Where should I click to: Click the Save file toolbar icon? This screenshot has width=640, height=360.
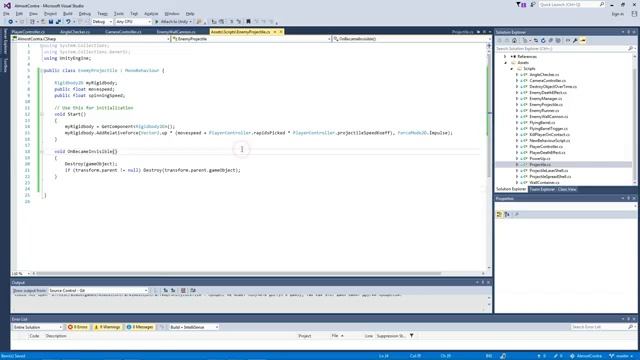coord(51,22)
